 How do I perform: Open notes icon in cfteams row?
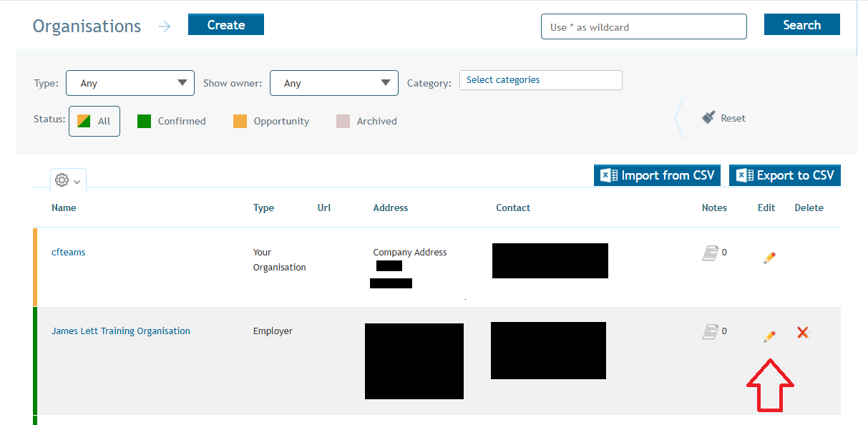pos(710,253)
